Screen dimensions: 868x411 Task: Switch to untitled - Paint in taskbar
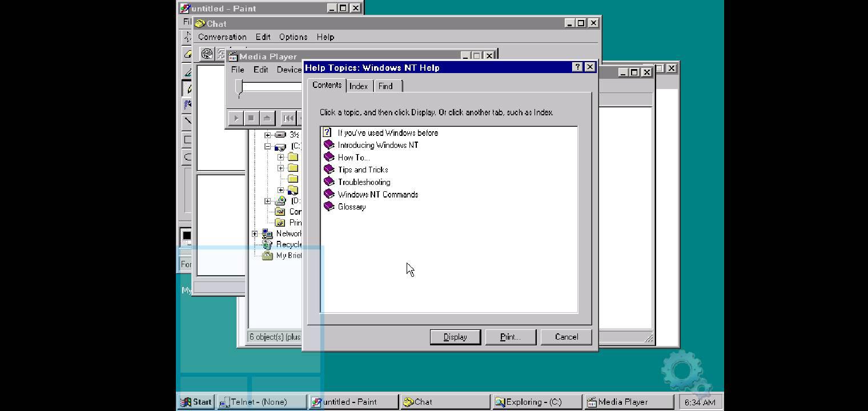pos(353,402)
